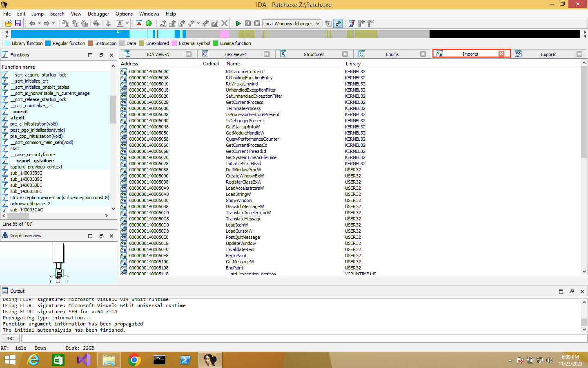Click the delete watch icon
Screen dimensions: 588x368
pyautogui.click(x=371, y=23)
